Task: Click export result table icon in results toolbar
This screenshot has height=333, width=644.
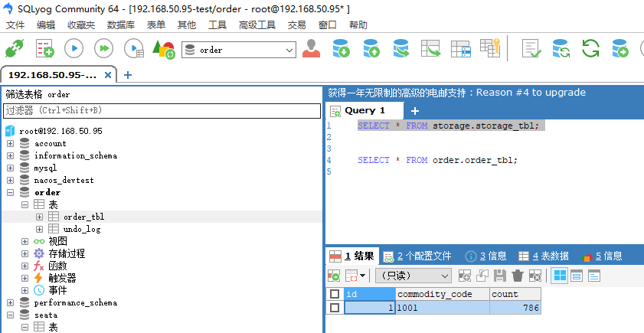Action: (x=334, y=276)
